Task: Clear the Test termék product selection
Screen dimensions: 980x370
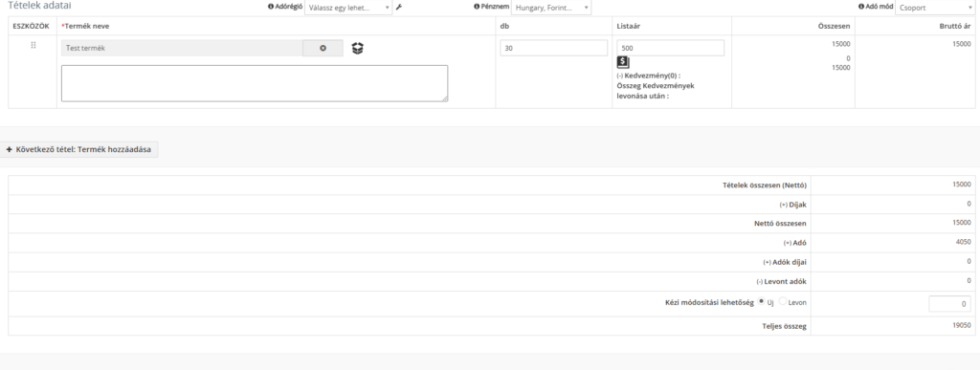Action: 323,48
